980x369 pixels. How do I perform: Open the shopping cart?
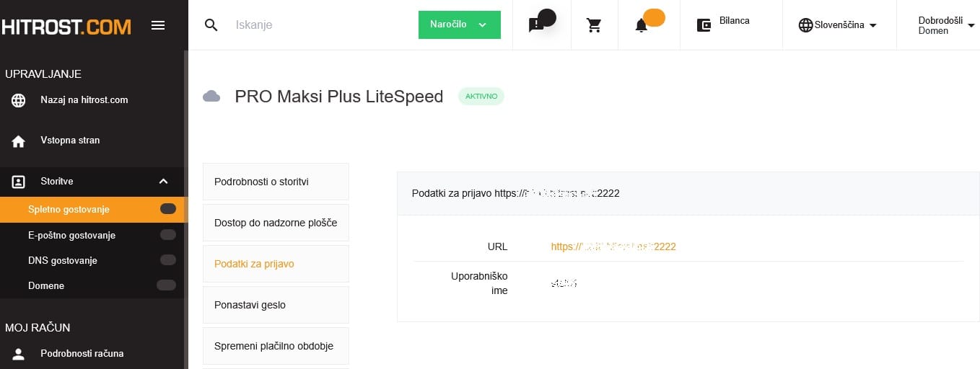[x=594, y=25]
